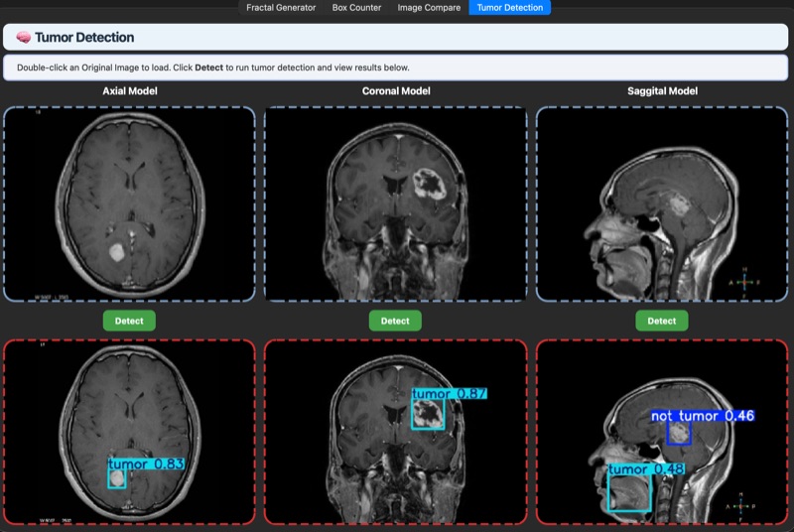Click the Tumor Detection heading text
This screenshot has width=794, height=532.
(x=84, y=38)
